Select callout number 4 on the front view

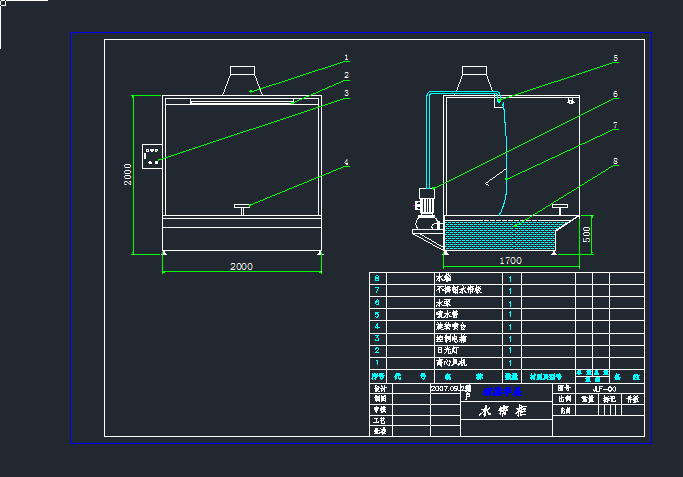346,162
